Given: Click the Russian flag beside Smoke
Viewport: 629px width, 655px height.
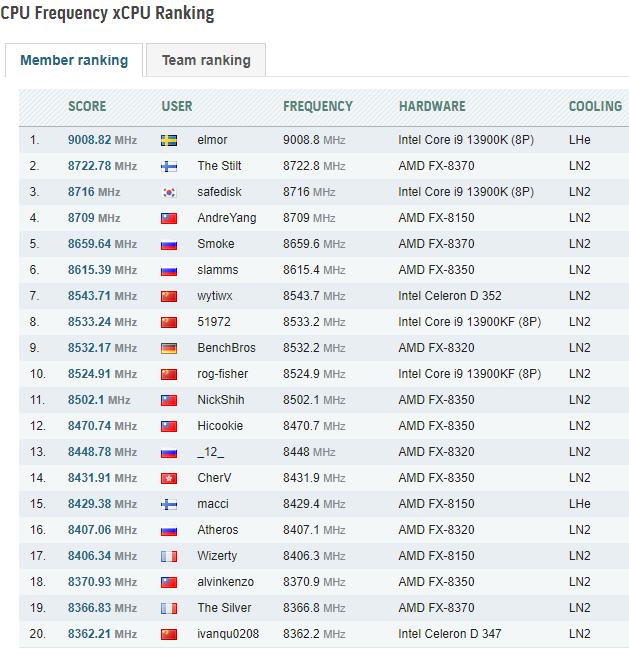Looking at the screenshot, I should (x=169, y=244).
